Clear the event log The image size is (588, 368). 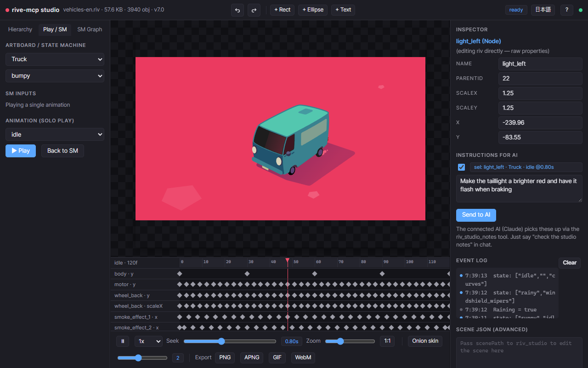(x=570, y=263)
